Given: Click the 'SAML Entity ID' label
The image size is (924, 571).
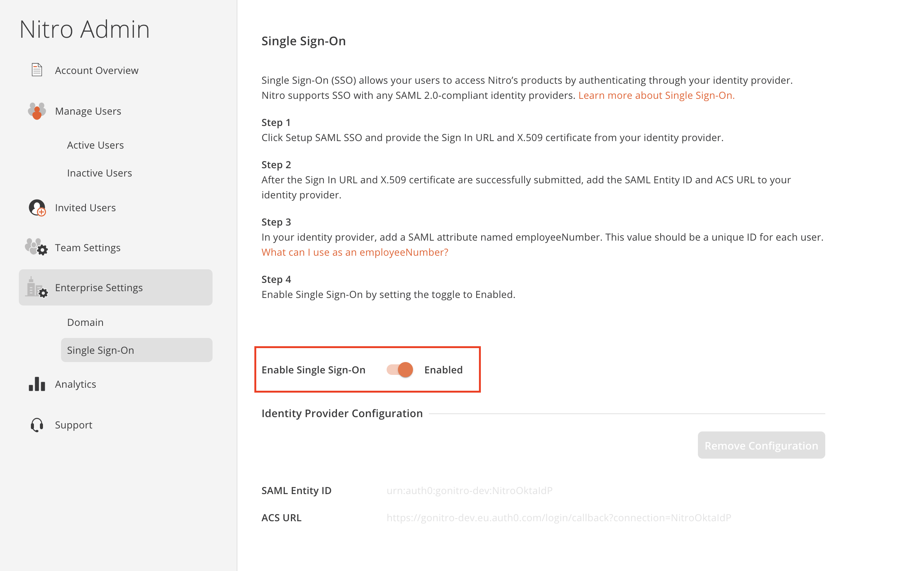Looking at the screenshot, I should [296, 491].
